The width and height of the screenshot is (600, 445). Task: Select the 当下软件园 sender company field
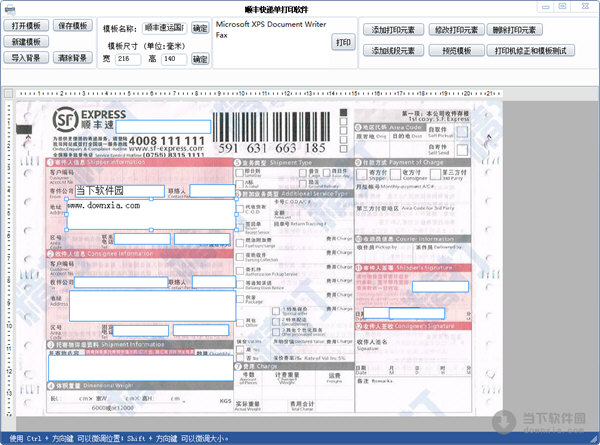coord(120,191)
